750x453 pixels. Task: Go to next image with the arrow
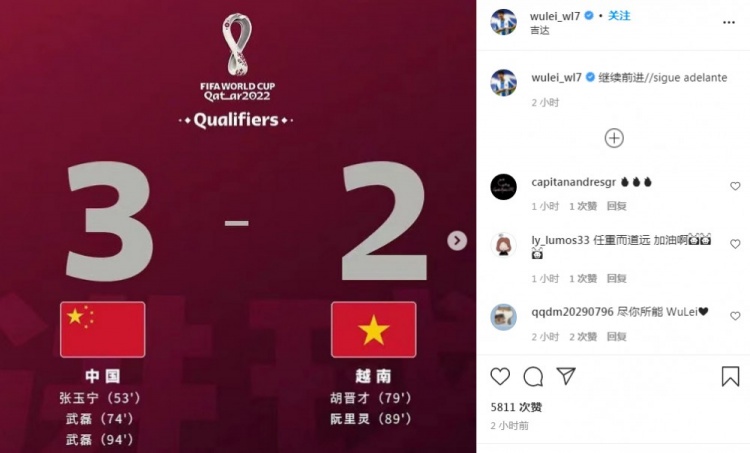457,241
